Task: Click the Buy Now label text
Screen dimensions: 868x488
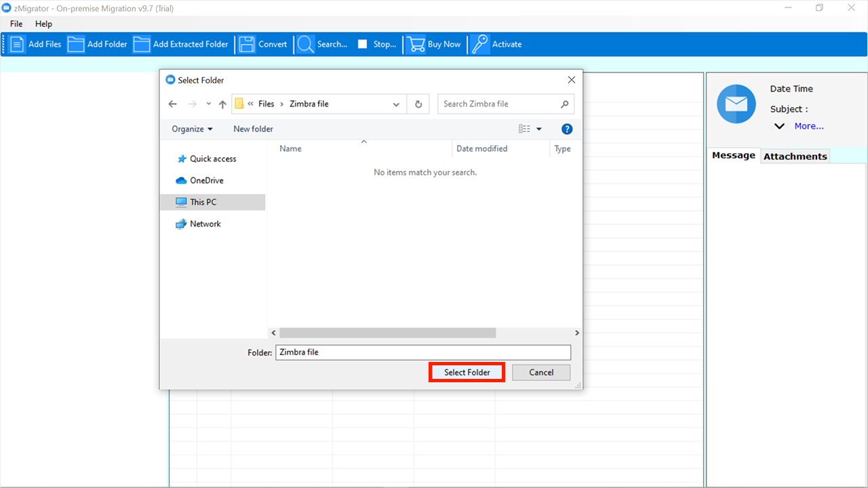Action: [x=444, y=44]
